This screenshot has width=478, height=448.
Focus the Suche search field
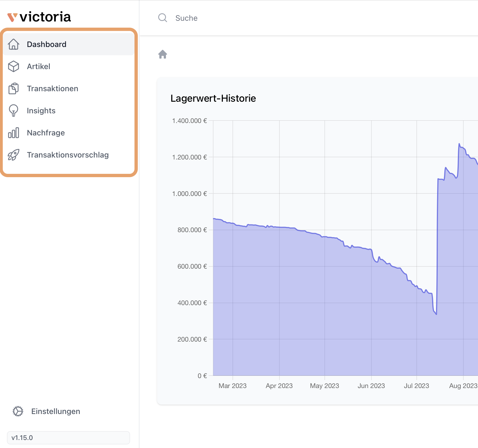[249, 18]
